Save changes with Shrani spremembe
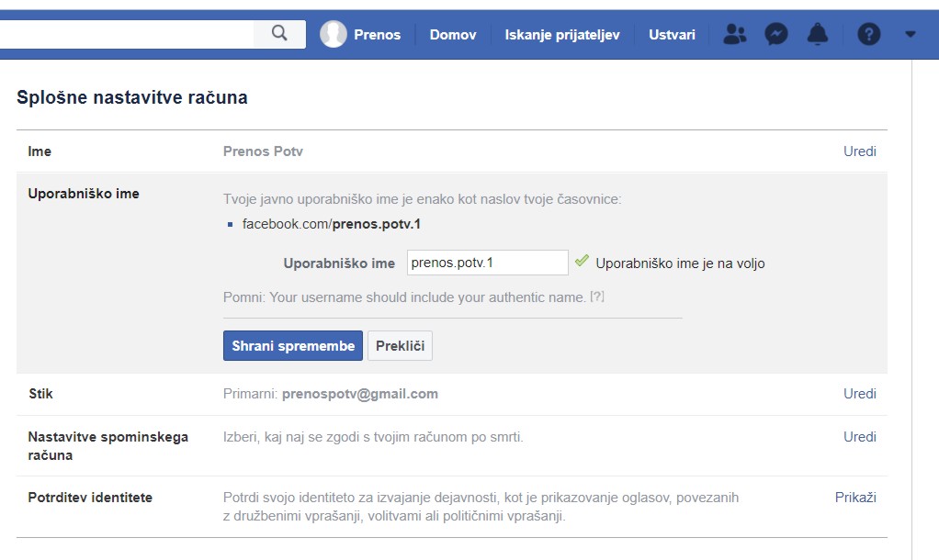 (x=292, y=346)
